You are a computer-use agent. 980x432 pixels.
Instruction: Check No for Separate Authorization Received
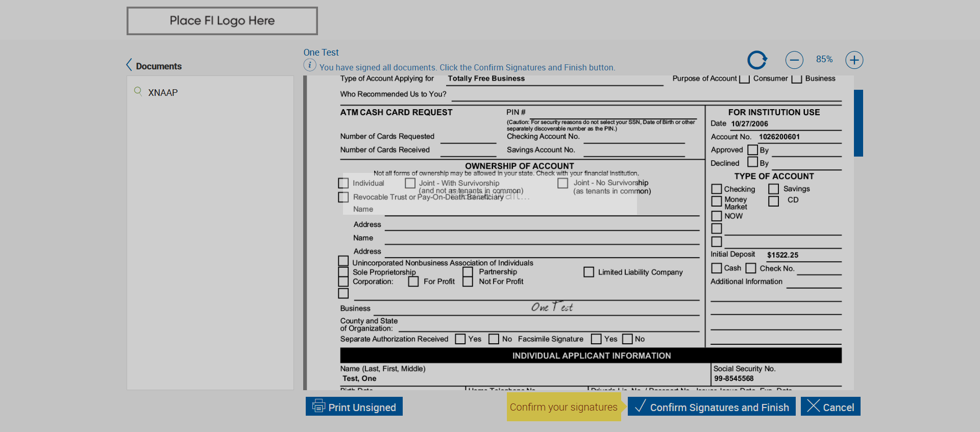coord(494,339)
